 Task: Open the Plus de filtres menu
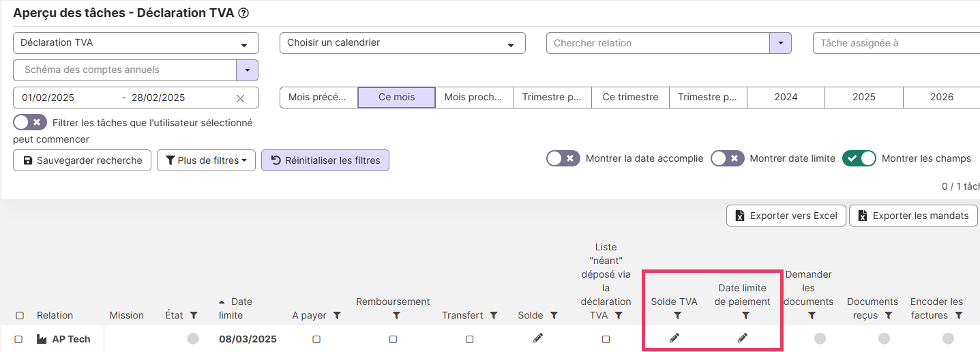point(206,160)
